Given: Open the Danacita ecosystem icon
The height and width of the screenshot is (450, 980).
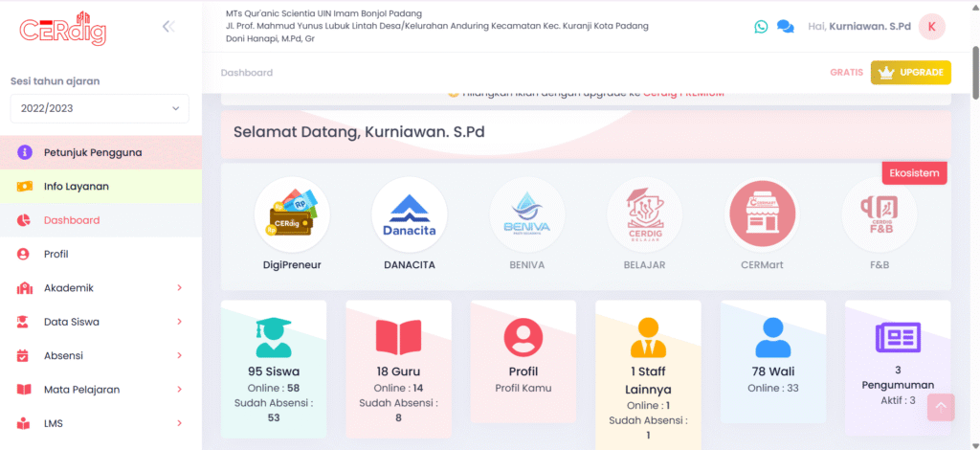Looking at the screenshot, I should click(410, 214).
